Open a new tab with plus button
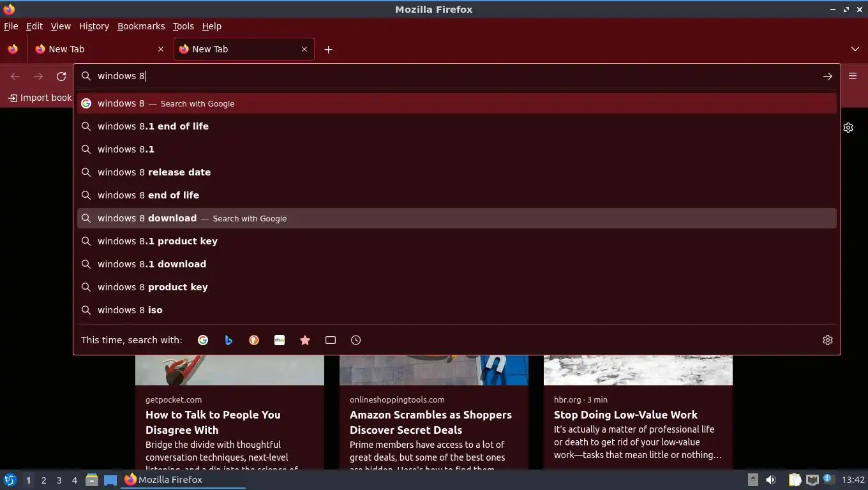Screen dimensions: 868x490 pos(328,49)
